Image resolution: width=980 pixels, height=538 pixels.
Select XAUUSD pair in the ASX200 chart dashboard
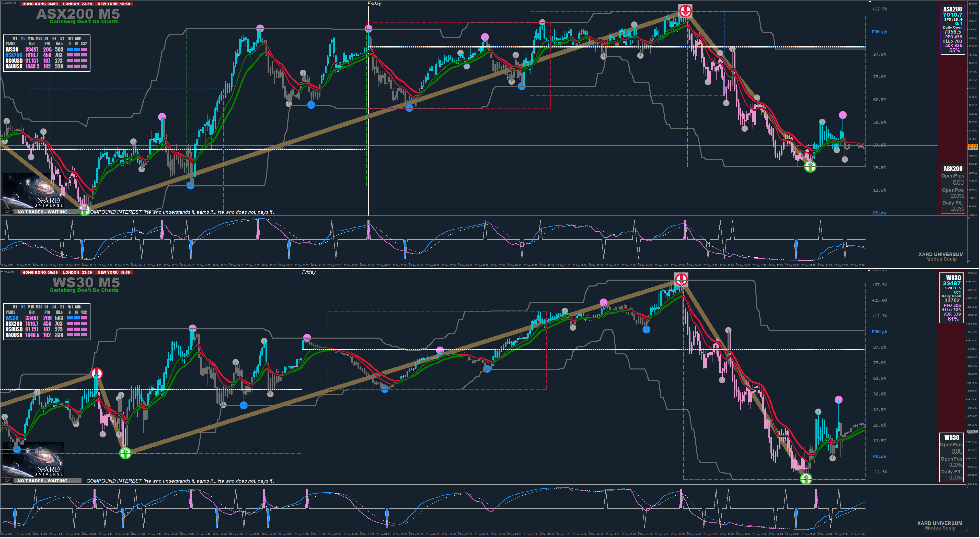point(14,67)
